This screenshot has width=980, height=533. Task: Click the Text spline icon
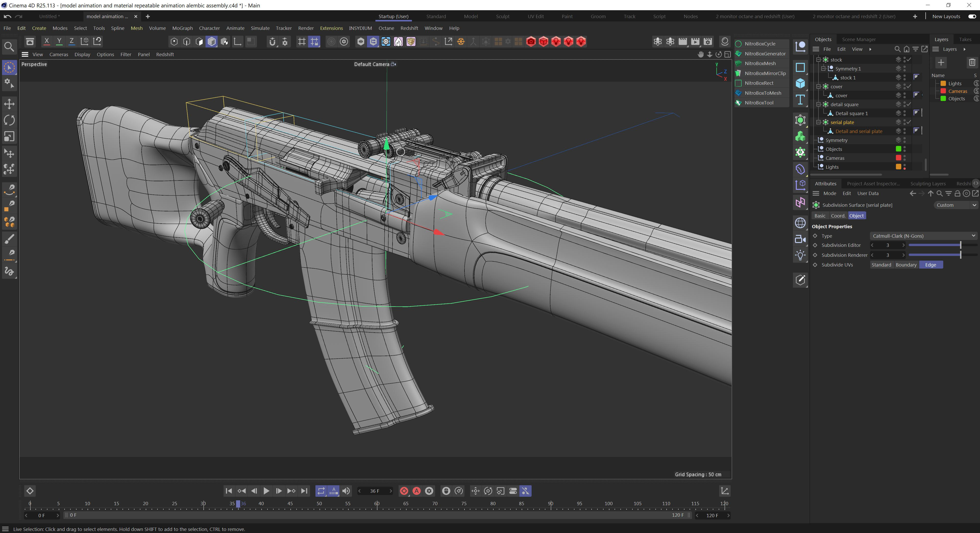tap(800, 100)
